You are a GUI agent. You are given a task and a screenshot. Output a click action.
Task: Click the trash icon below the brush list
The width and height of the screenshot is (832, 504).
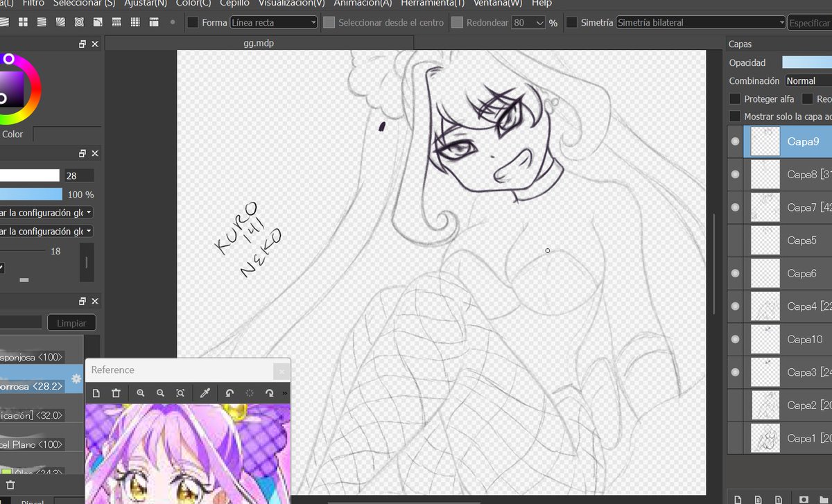(x=10, y=485)
